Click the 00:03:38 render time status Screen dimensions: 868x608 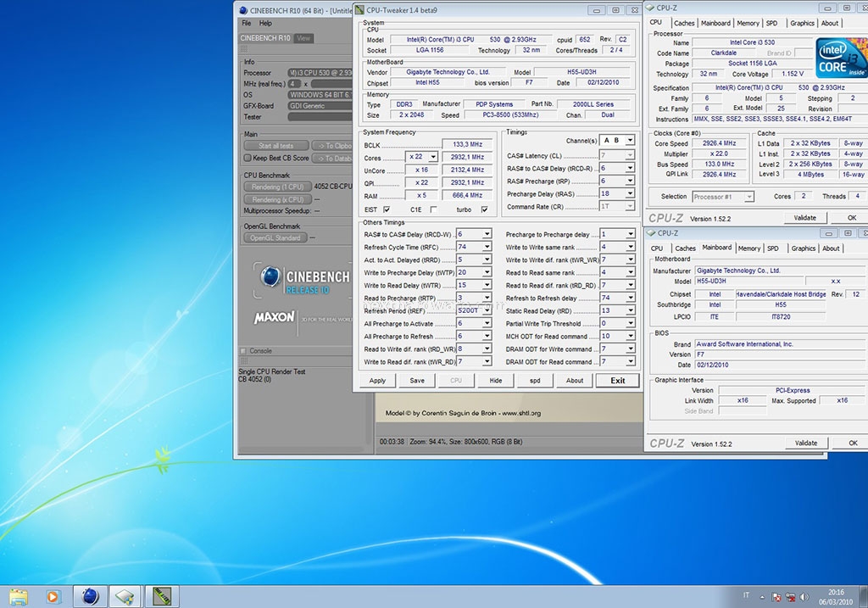click(x=392, y=442)
